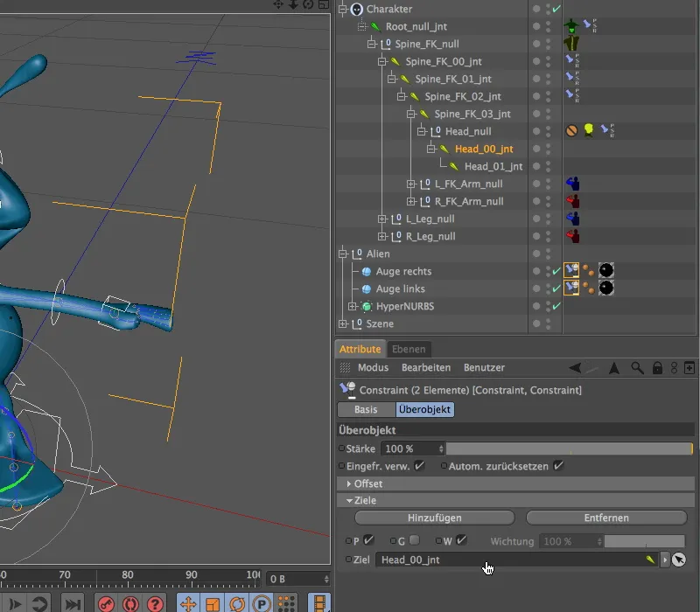The width and height of the screenshot is (700, 612).
Task: Click the new attribute manager plus icon
Action: pyautogui.click(x=689, y=368)
